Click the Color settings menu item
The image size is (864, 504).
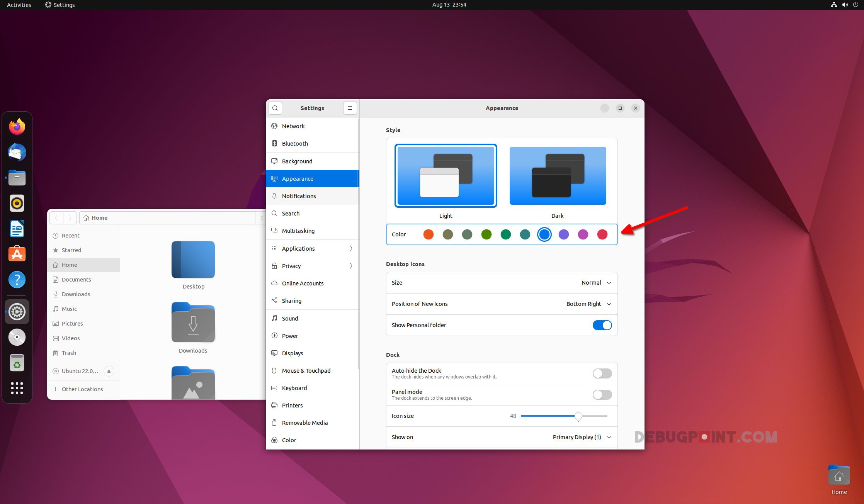[289, 440]
